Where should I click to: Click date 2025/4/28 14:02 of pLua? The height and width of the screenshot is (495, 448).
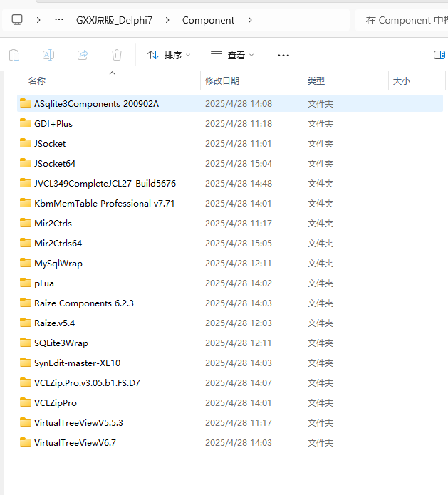[239, 283]
